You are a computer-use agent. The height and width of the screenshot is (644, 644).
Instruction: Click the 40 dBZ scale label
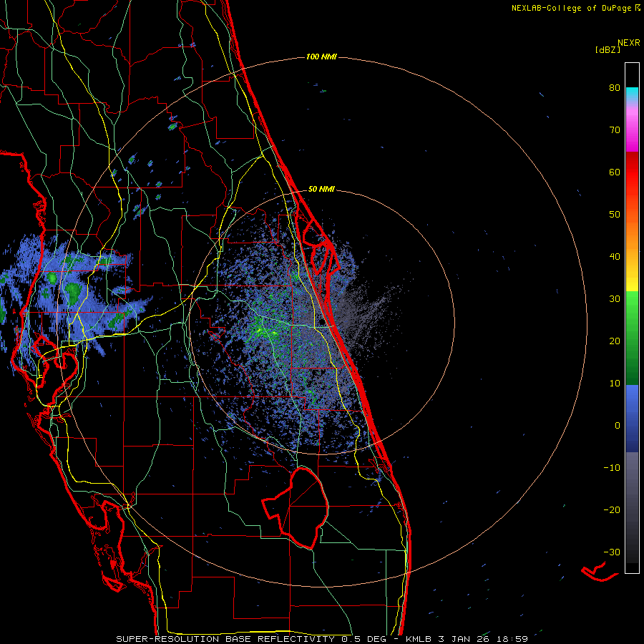click(615, 257)
